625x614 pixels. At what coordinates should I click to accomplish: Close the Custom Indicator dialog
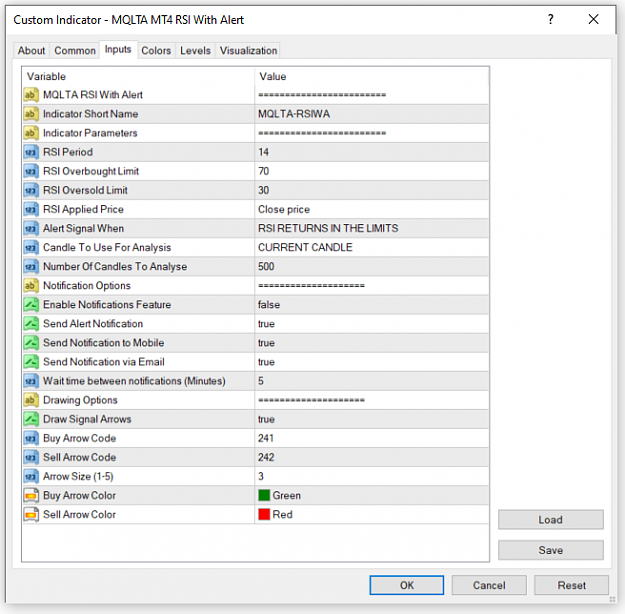594,19
